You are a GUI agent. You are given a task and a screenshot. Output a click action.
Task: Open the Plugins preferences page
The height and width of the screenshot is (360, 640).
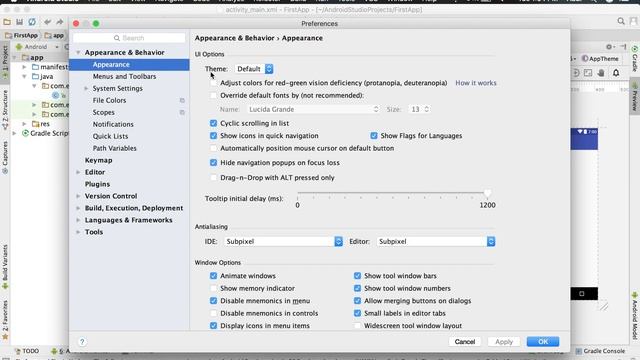click(x=97, y=184)
